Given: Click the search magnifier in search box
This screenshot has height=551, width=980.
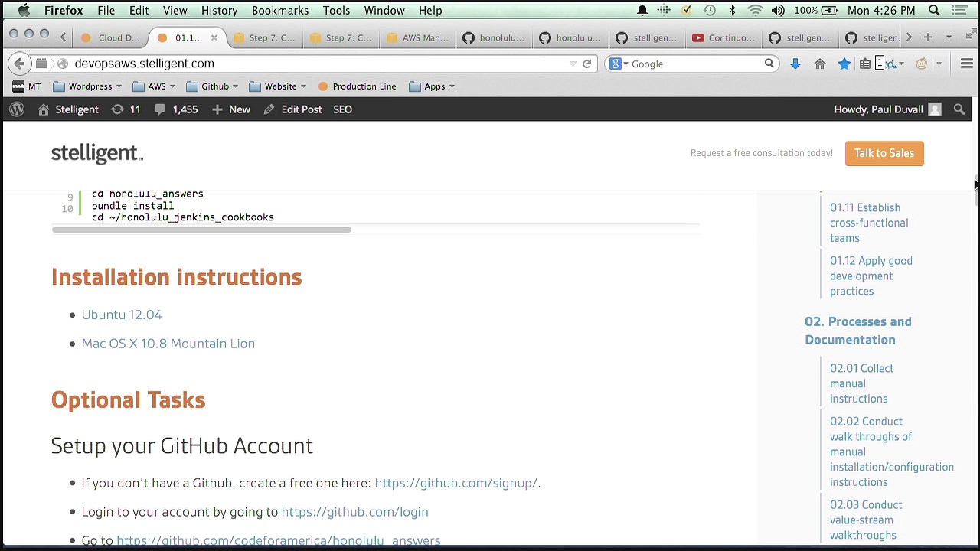Looking at the screenshot, I should pos(769,64).
